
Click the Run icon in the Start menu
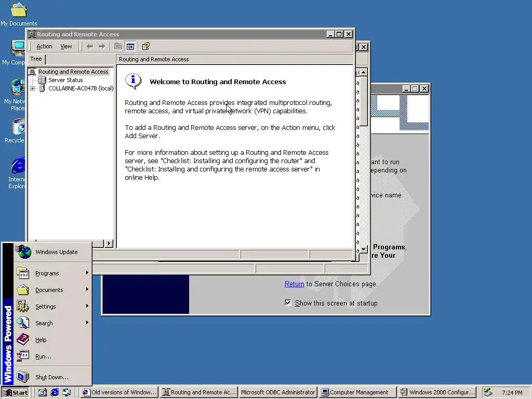pyautogui.click(x=23, y=356)
